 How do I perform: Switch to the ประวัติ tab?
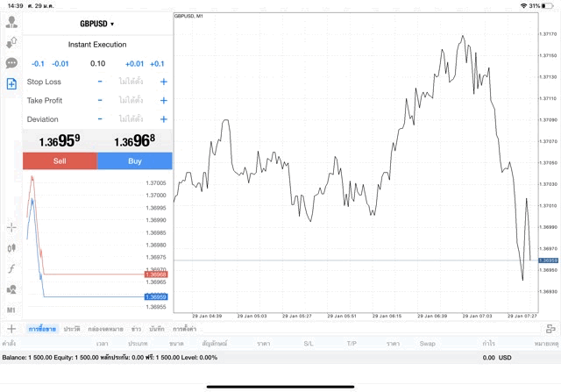coord(72,328)
